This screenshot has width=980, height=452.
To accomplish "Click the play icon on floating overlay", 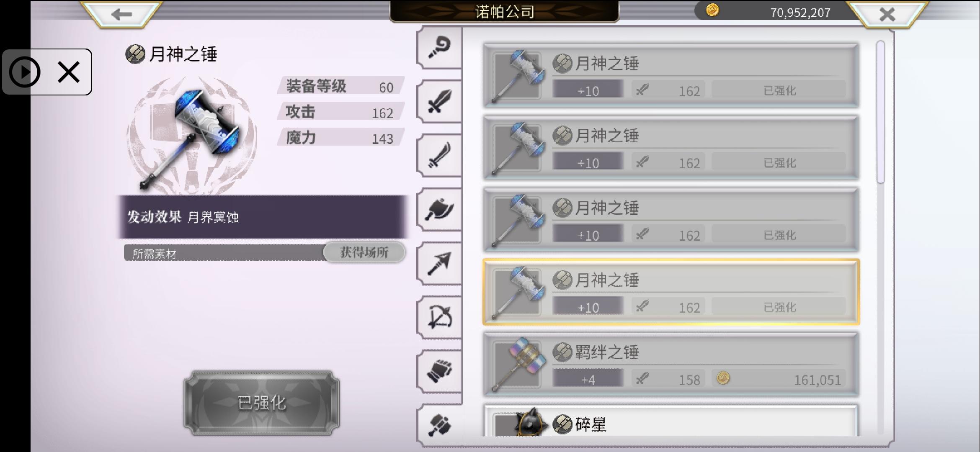I will 25,72.
